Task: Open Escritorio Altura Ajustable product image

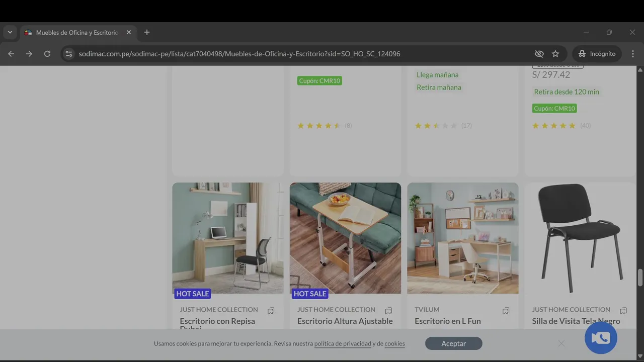Action: 345,238
